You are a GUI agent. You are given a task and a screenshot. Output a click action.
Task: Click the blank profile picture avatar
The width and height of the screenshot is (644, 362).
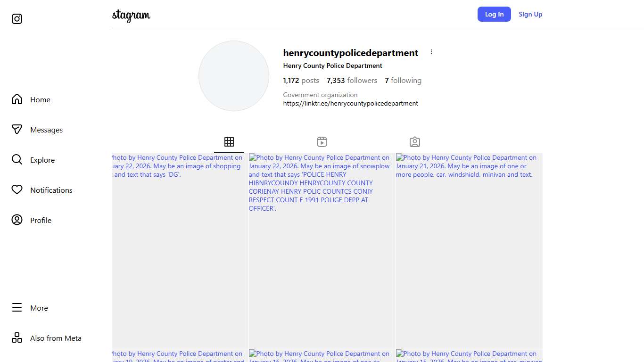(234, 76)
